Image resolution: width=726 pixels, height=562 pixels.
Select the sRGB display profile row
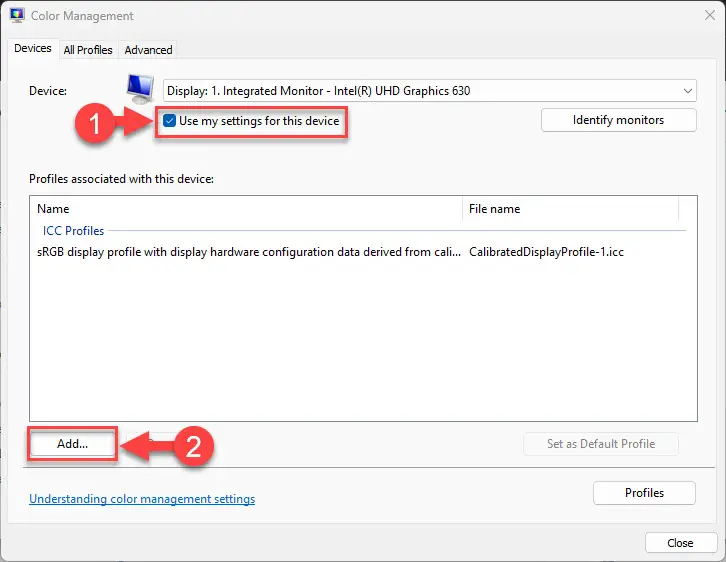330,252
